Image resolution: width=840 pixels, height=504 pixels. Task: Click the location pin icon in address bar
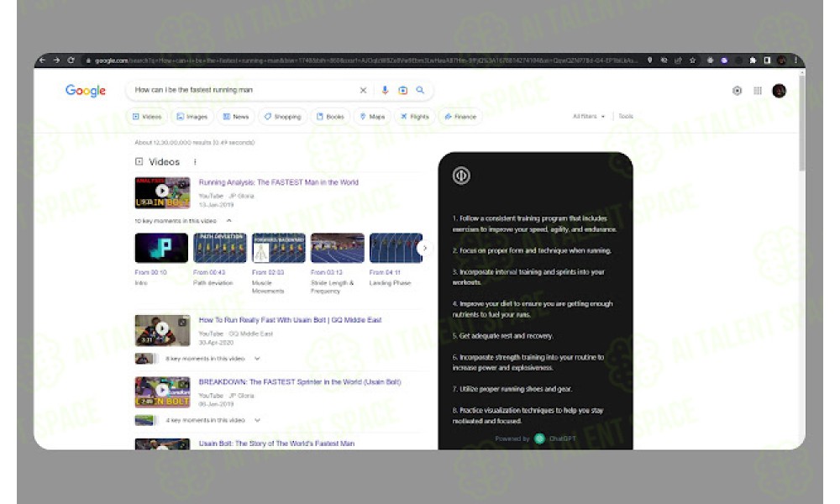[x=650, y=60]
